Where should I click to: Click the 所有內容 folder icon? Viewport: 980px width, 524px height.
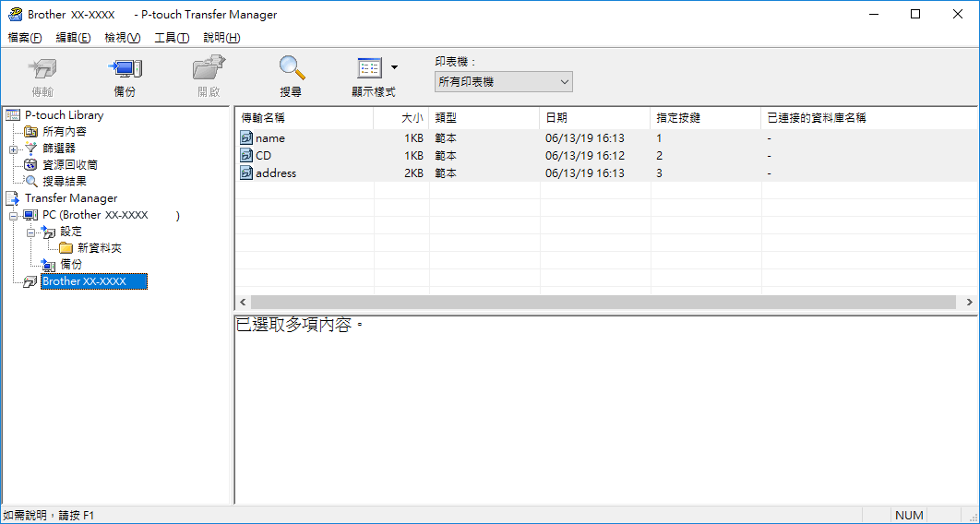(x=31, y=132)
